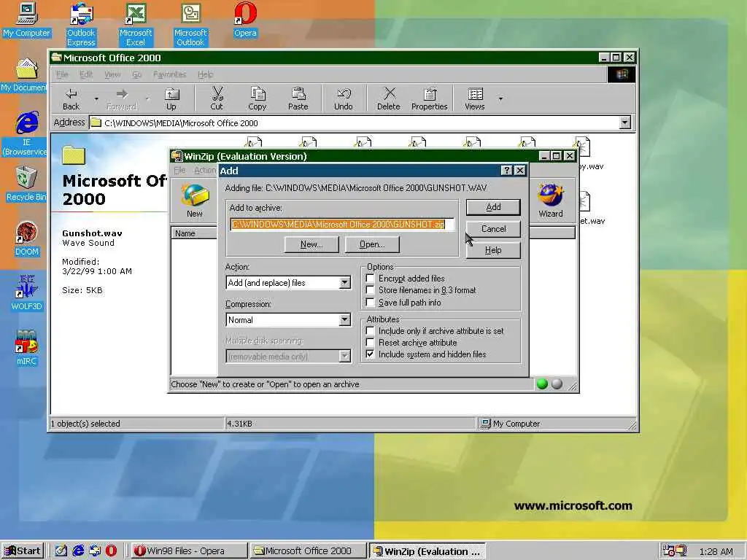Launch WinZip Wizard icon

[x=551, y=200]
